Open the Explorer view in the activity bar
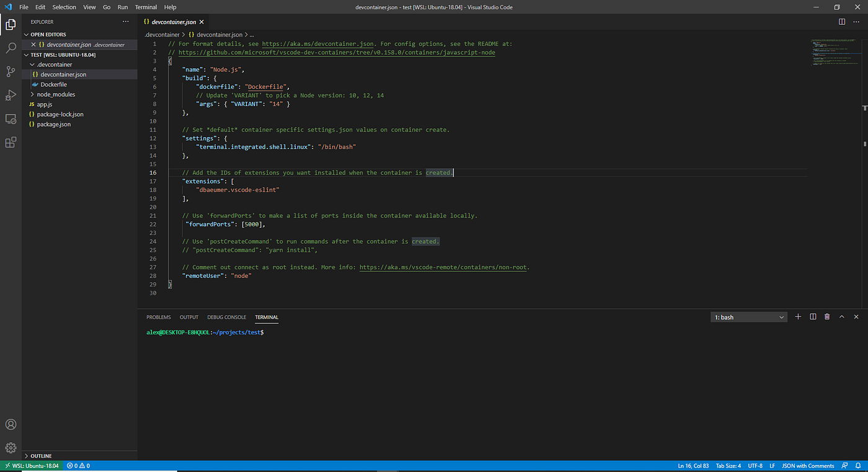The width and height of the screenshot is (868, 472). coord(11,25)
